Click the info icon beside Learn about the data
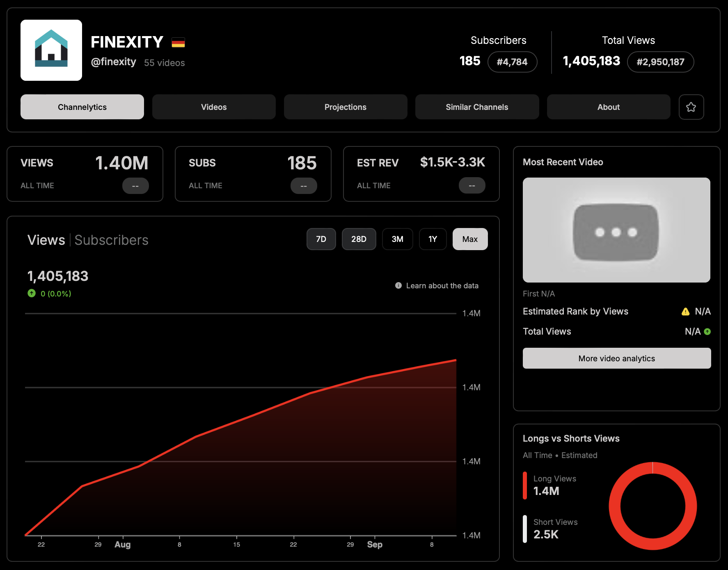The width and height of the screenshot is (728, 570). tap(398, 285)
